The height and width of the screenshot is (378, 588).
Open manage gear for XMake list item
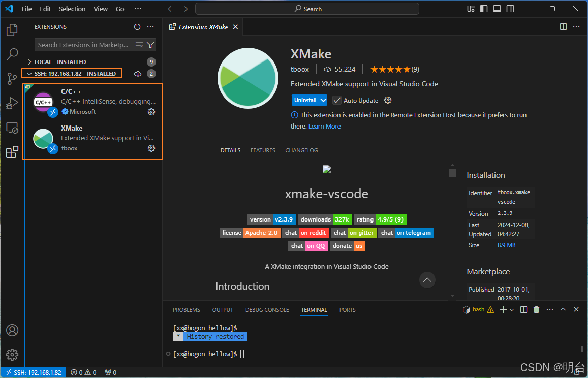[151, 148]
